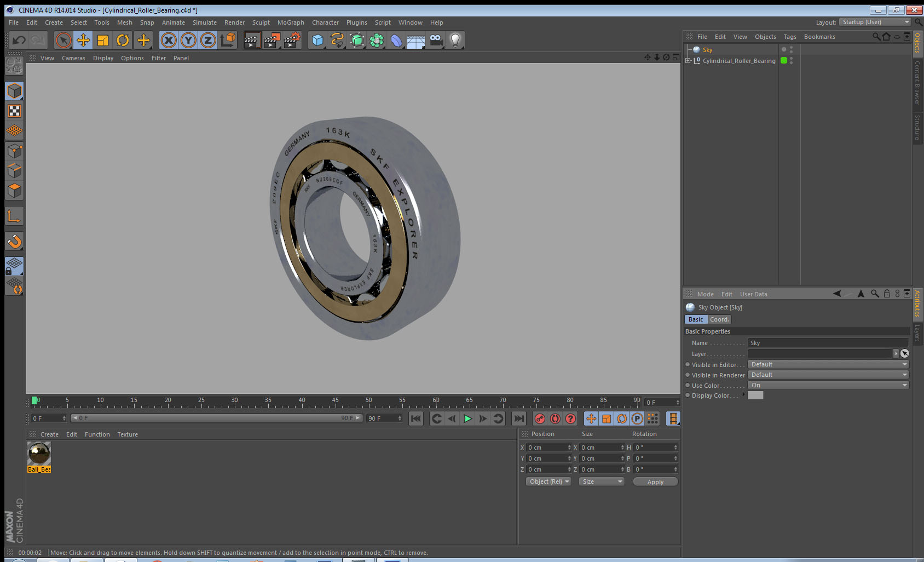924x562 pixels.
Task: Click the Display Color swatch
Action: click(755, 395)
